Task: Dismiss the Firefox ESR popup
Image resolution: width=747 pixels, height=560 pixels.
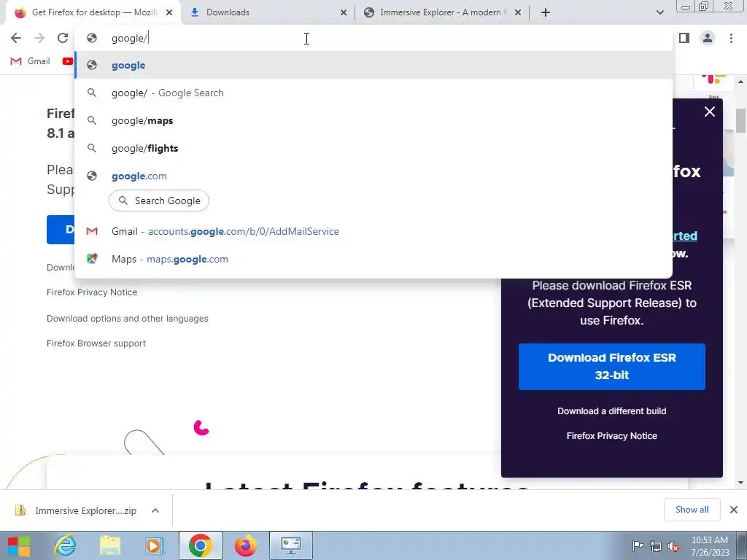Action: [x=710, y=112]
